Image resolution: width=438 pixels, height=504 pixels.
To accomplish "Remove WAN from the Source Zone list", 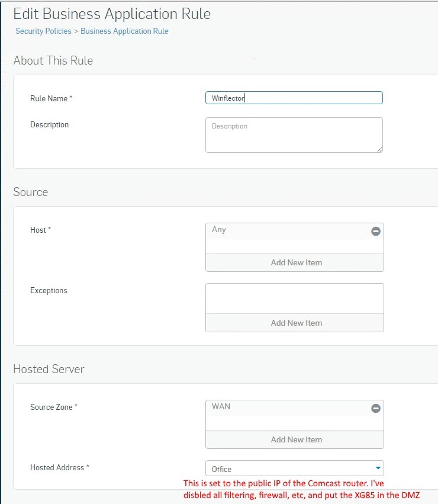I will [376, 408].
